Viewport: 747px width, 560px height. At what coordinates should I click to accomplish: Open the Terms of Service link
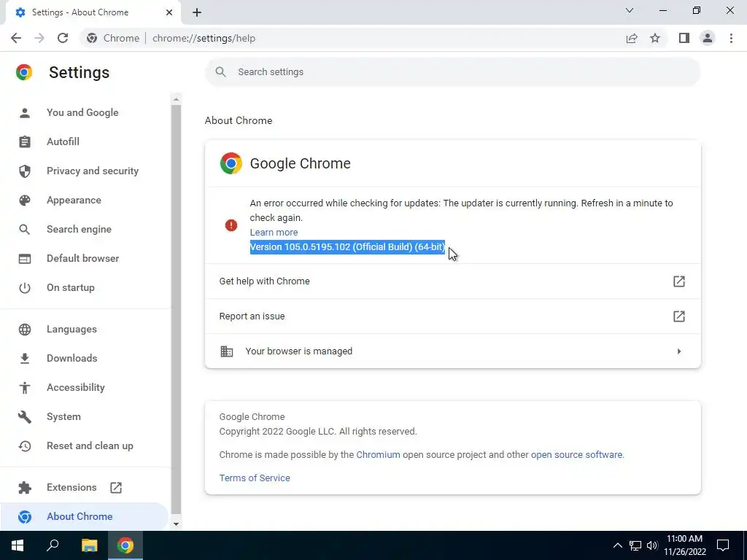tap(255, 478)
